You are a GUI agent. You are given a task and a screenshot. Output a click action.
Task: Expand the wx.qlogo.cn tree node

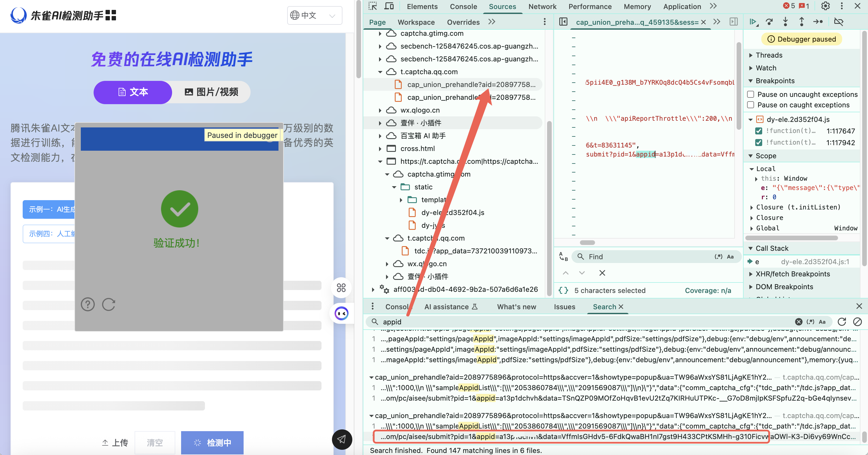pos(380,110)
